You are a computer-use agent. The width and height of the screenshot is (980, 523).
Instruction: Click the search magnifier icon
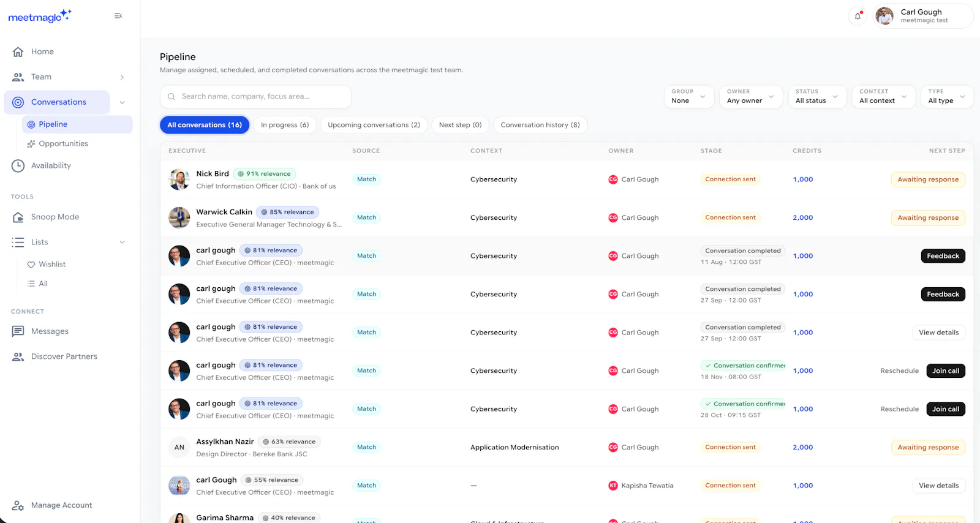(x=171, y=97)
